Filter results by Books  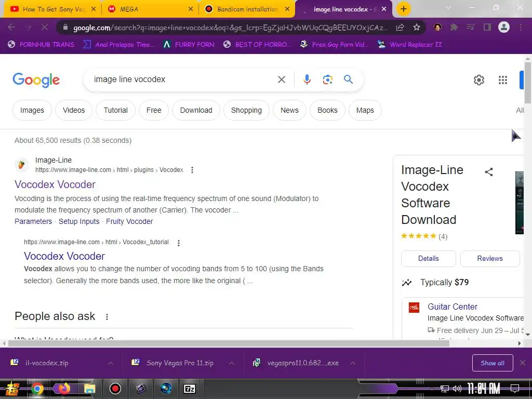(327, 110)
